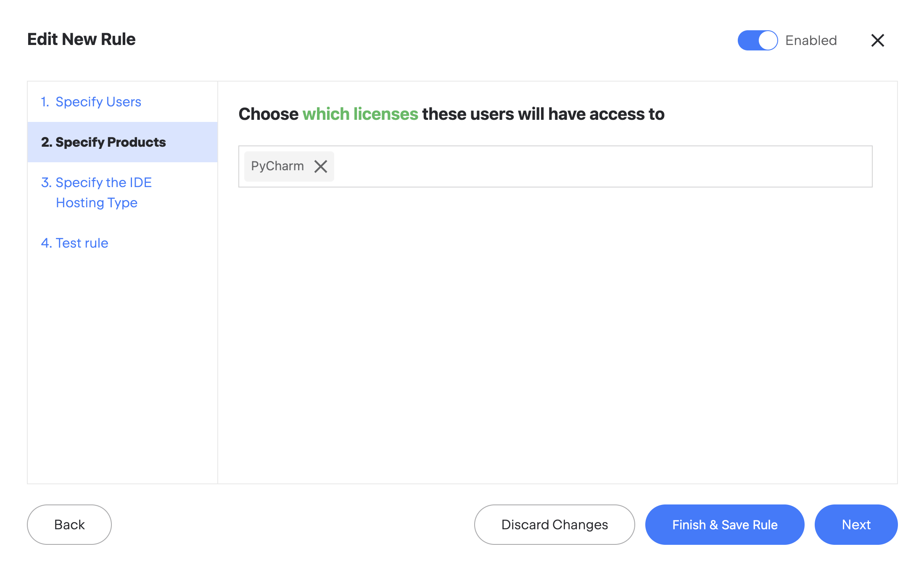Click 'Hosting Type' line in step 3
This screenshot has width=924, height=565.
[x=97, y=203]
